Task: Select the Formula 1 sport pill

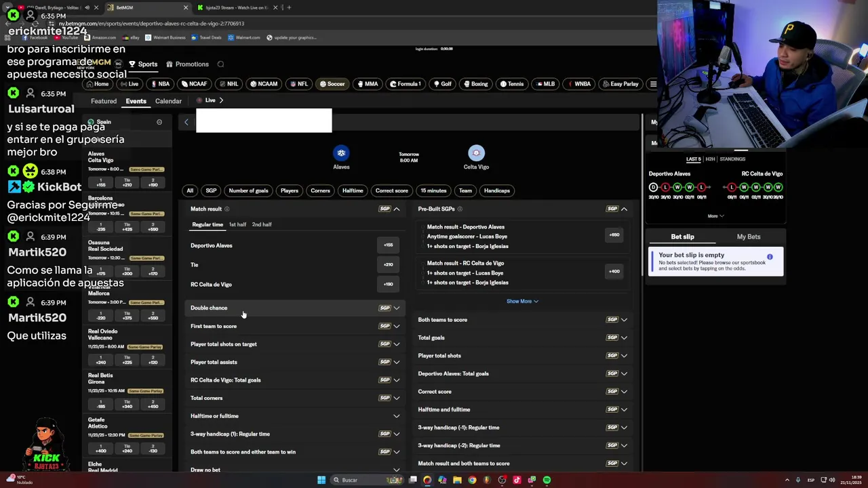Action: (x=406, y=84)
